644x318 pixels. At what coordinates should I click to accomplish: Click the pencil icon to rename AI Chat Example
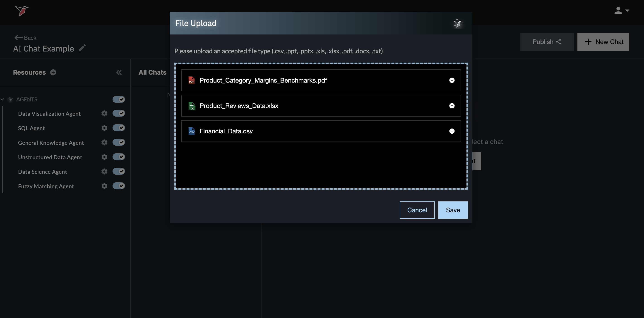[82, 48]
